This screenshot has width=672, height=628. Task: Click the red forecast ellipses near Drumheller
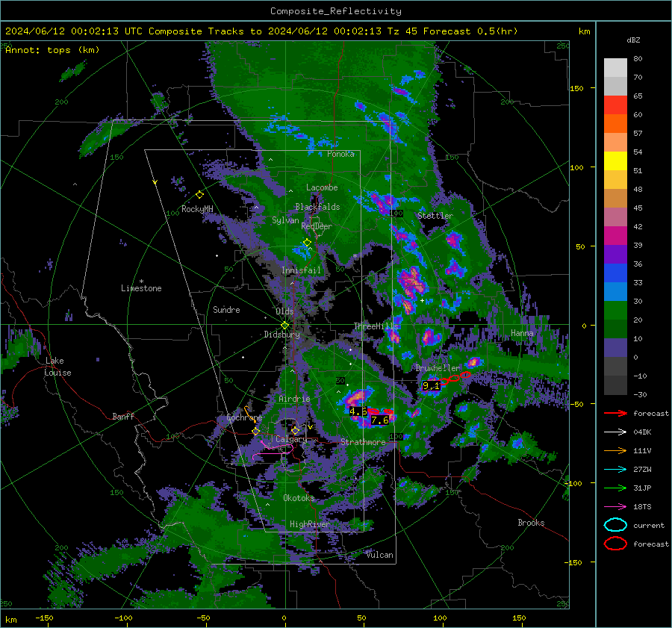455,378
